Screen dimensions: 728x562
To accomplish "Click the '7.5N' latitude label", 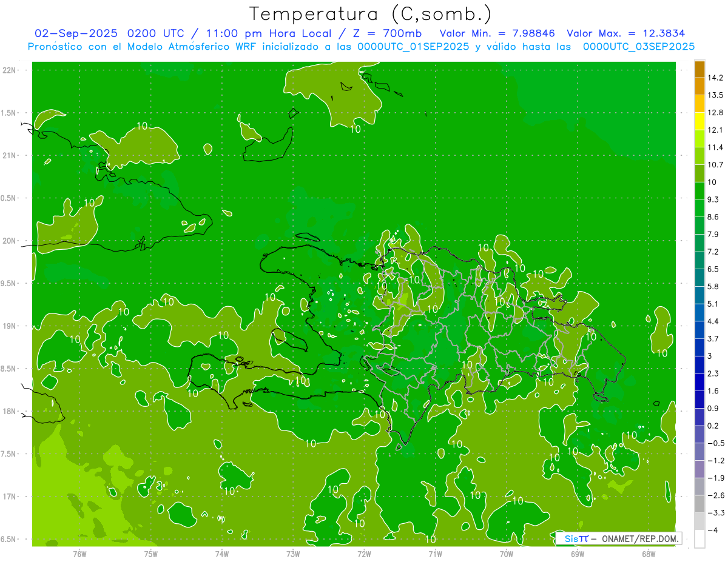I will pos(9,454).
